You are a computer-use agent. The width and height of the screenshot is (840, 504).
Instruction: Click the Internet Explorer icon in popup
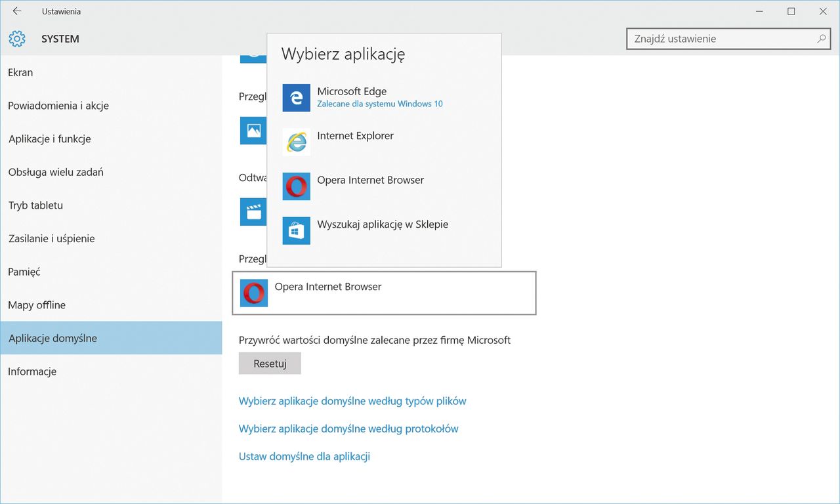click(297, 142)
